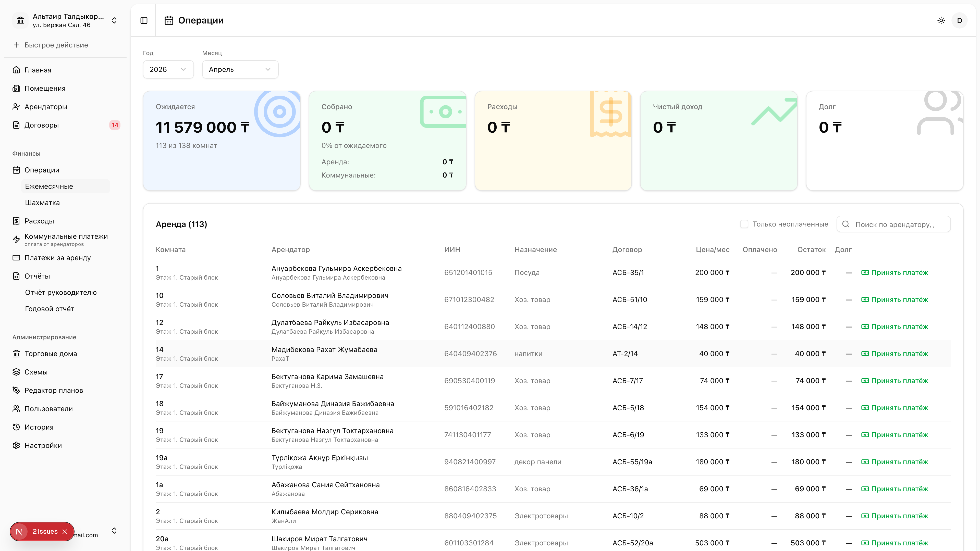Focus the Поиск по арендатору search field
980x551 pixels.
[x=894, y=224]
